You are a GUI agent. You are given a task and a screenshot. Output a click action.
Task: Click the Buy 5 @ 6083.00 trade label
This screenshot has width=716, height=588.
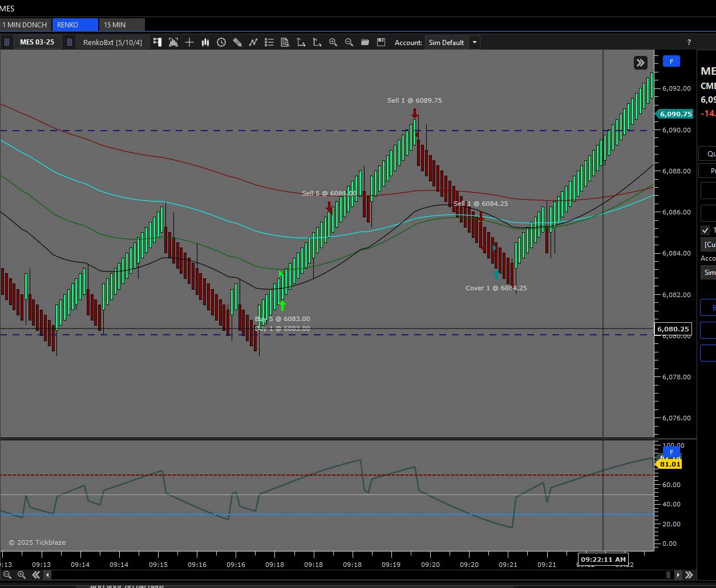click(282, 319)
